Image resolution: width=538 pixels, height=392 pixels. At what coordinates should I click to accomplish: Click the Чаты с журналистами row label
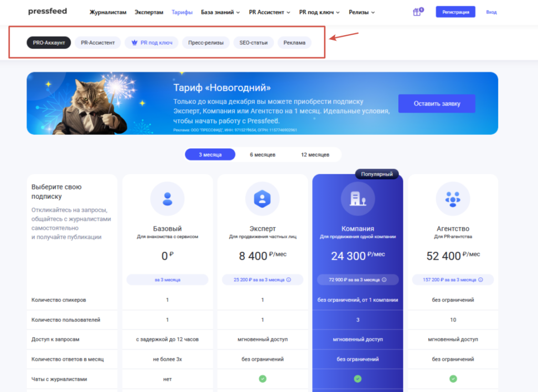point(59,379)
